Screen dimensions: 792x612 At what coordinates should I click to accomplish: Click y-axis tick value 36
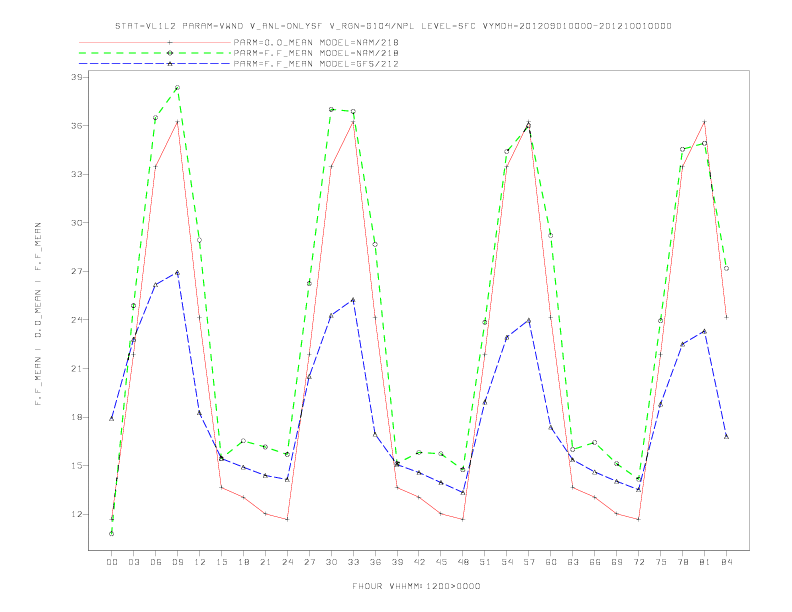pos(76,126)
